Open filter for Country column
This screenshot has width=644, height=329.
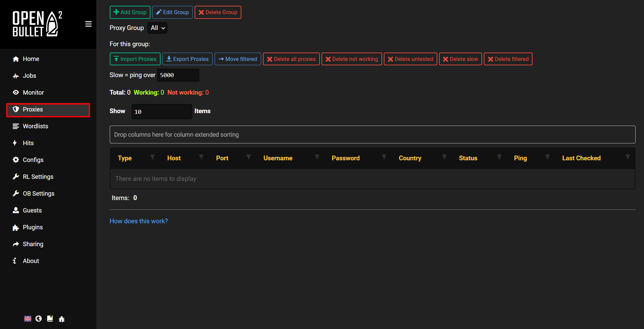tap(444, 157)
